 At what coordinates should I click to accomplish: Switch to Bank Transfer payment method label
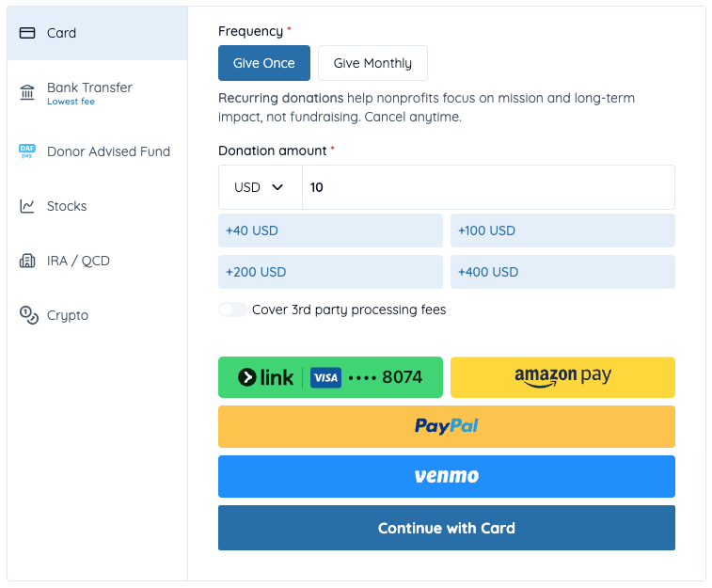[x=89, y=87]
